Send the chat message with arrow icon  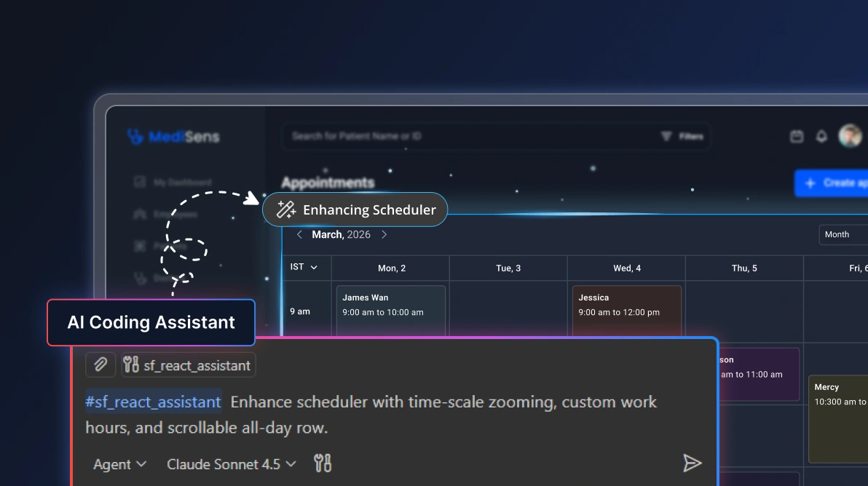point(692,463)
